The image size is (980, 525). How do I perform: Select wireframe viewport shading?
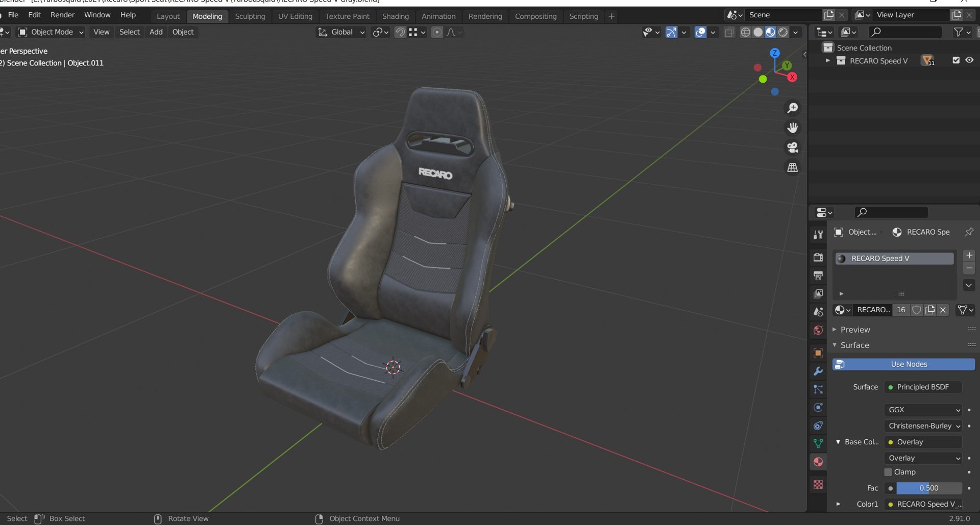pyautogui.click(x=745, y=32)
